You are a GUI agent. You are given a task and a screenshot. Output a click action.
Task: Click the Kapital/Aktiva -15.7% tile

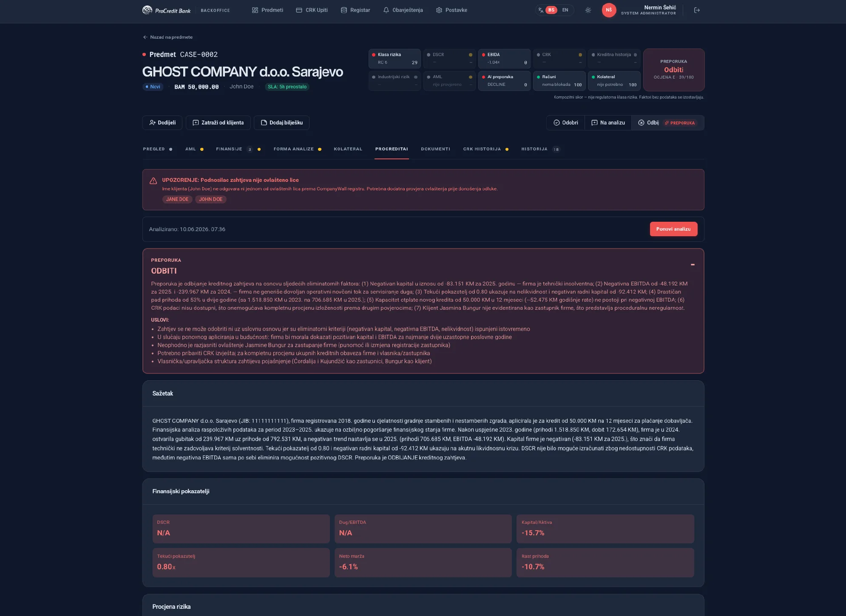(605, 529)
